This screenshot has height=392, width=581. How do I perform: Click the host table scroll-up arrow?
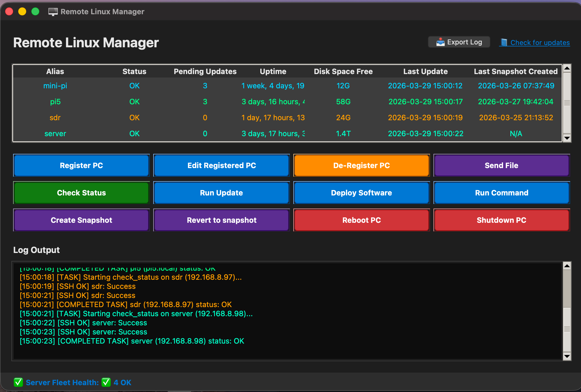tap(567, 68)
